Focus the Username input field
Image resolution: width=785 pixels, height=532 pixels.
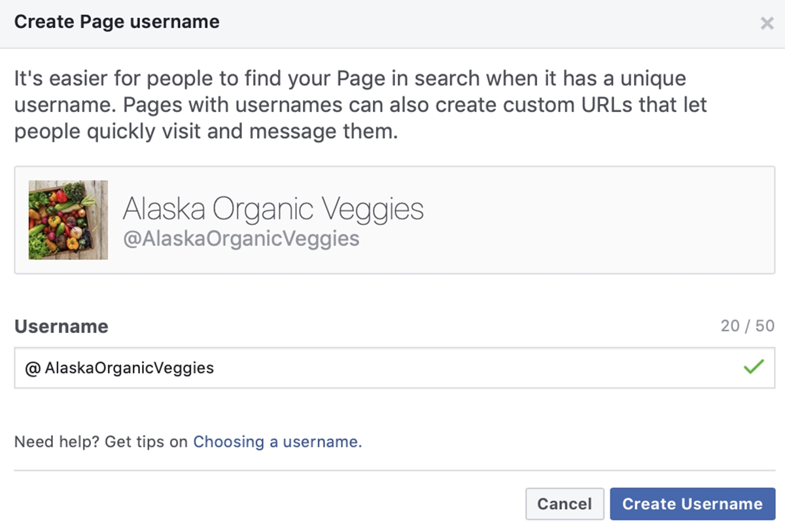pyautogui.click(x=394, y=368)
